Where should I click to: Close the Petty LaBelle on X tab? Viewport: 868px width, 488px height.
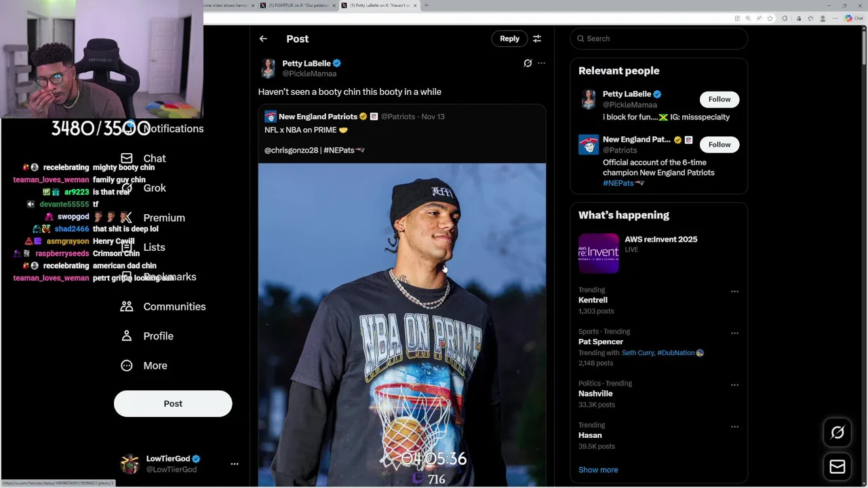click(414, 5)
